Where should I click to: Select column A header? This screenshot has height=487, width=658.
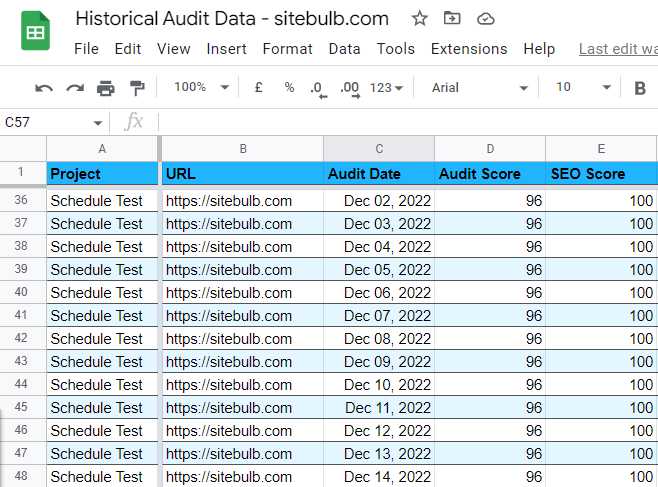[x=102, y=149]
